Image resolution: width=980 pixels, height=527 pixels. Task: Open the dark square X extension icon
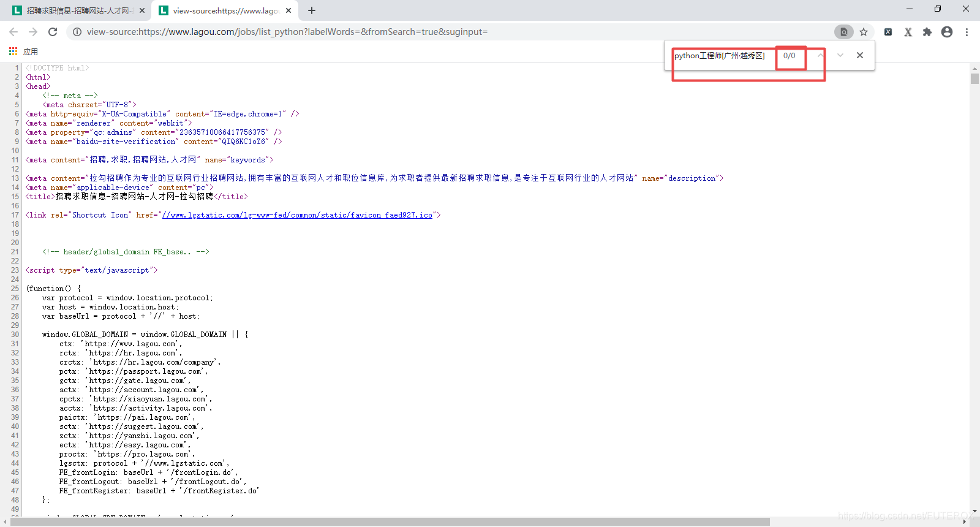(x=888, y=32)
